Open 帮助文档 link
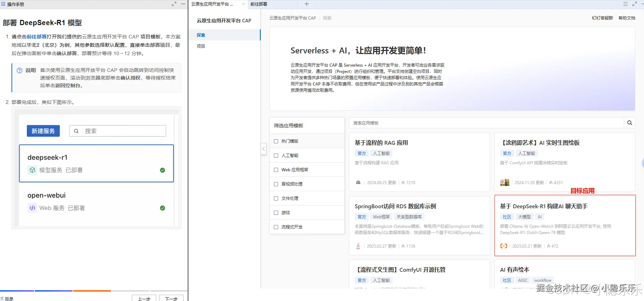 click(627, 18)
